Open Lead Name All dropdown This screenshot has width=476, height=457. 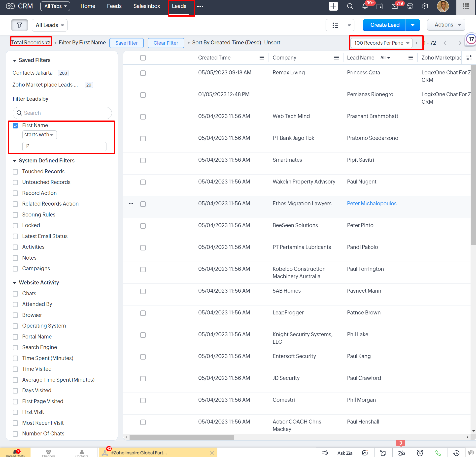coord(385,58)
